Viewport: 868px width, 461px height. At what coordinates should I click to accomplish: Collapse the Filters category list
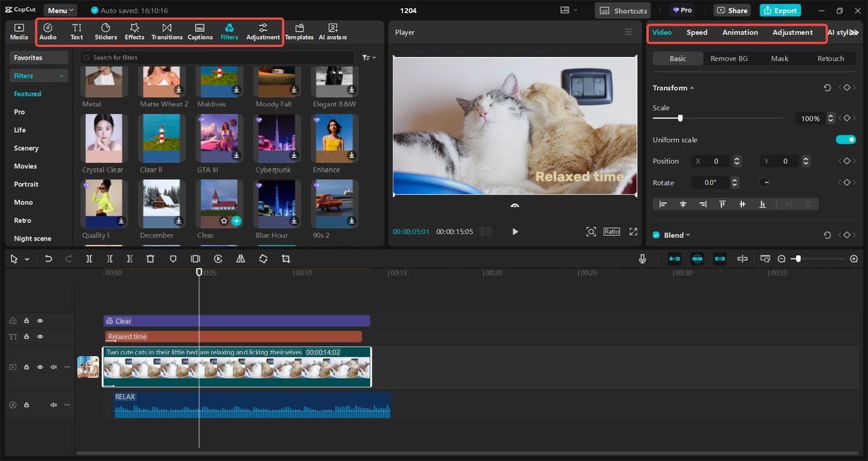click(x=62, y=76)
